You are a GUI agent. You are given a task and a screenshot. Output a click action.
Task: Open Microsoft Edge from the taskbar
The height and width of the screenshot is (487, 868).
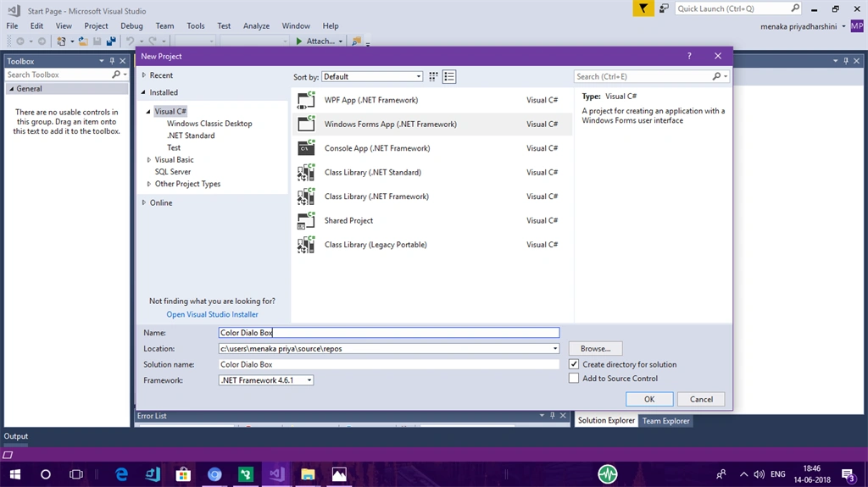click(121, 474)
